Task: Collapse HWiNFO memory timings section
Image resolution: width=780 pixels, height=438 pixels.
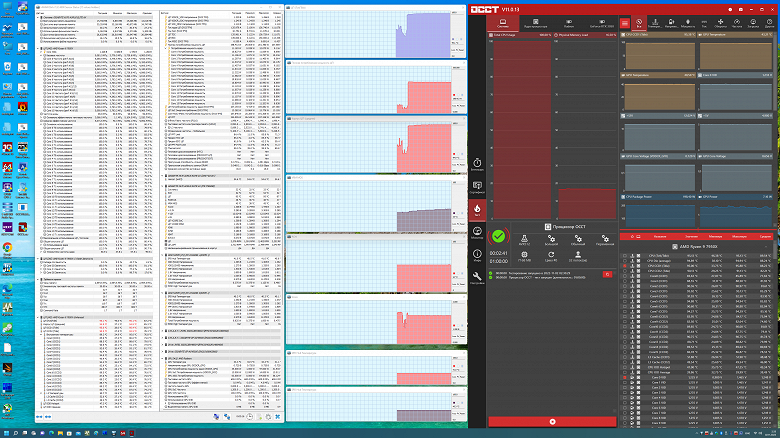Action: click(38, 280)
